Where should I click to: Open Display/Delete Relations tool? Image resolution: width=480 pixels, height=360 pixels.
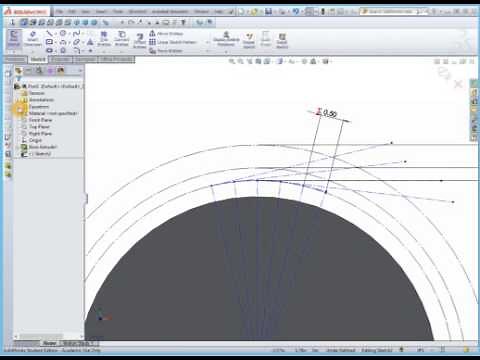tap(226, 39)
